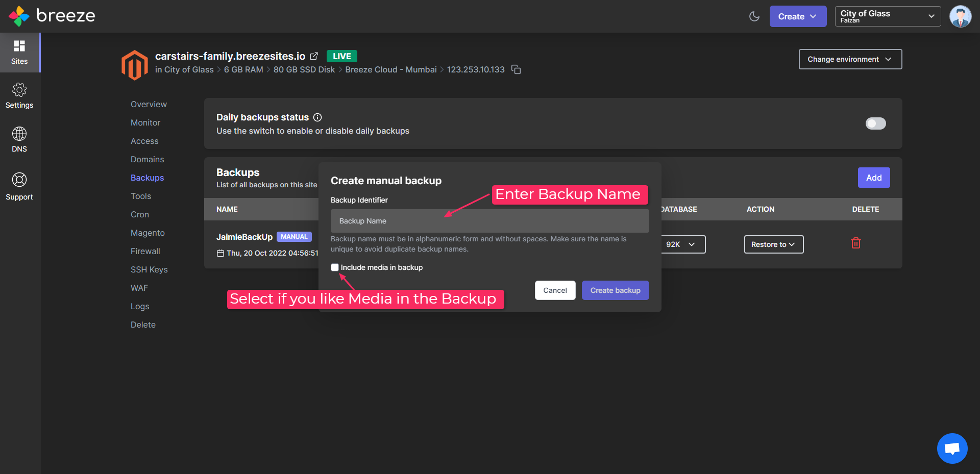
Task: Copy the IP address 123.253.10.133
Action: [516, 69]
